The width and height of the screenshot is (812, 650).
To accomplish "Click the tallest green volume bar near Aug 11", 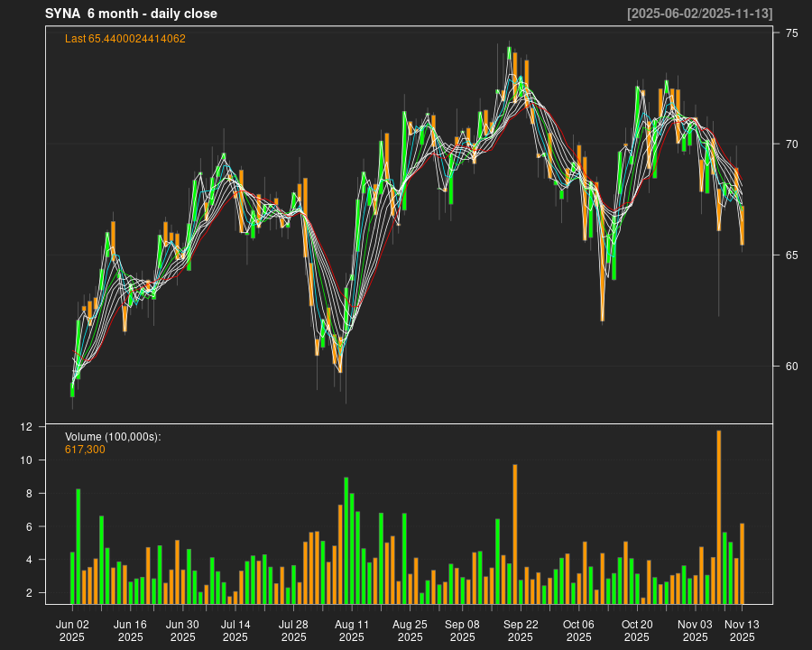I will (x=346, y=541).
